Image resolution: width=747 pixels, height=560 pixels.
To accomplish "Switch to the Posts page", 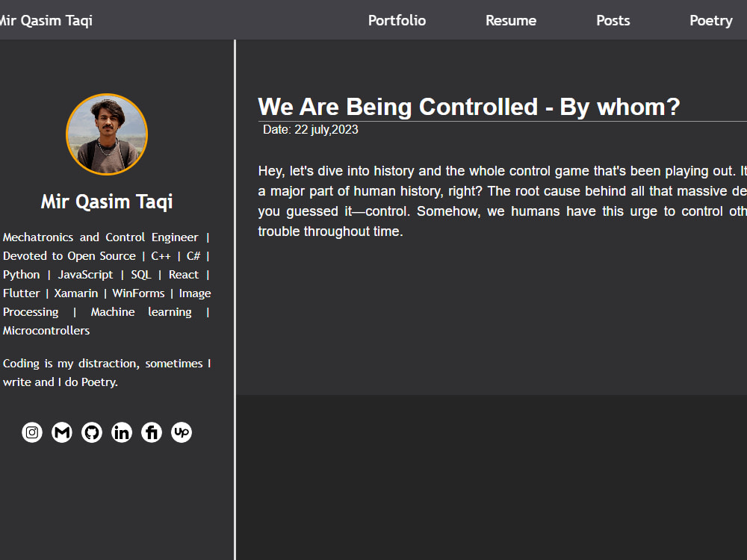I will tap(613, 20).
